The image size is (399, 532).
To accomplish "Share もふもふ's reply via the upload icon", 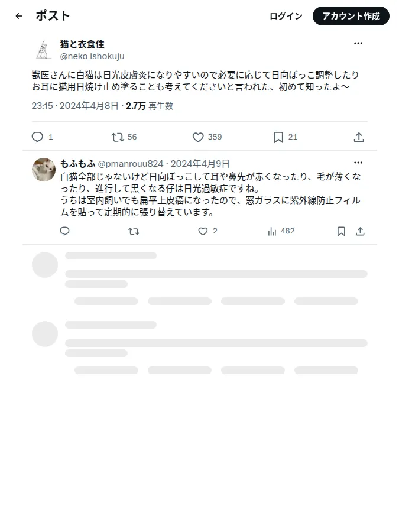I will 360,231.
